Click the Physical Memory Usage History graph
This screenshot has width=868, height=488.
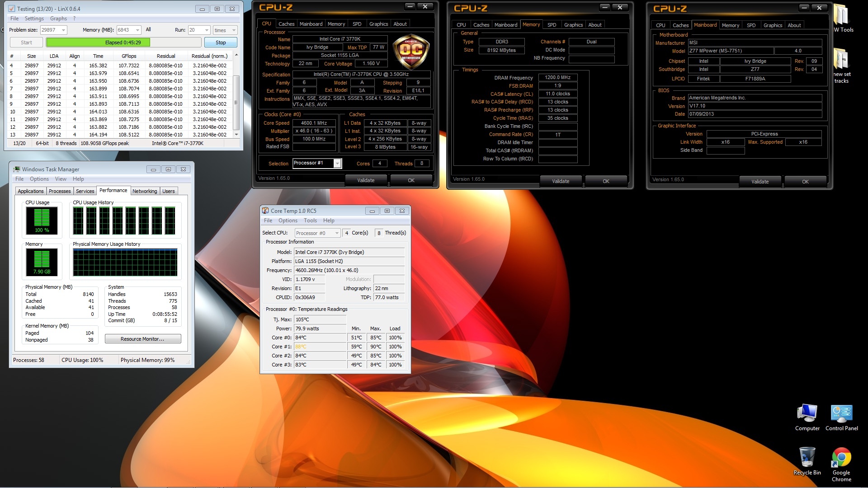coord(125,262)
